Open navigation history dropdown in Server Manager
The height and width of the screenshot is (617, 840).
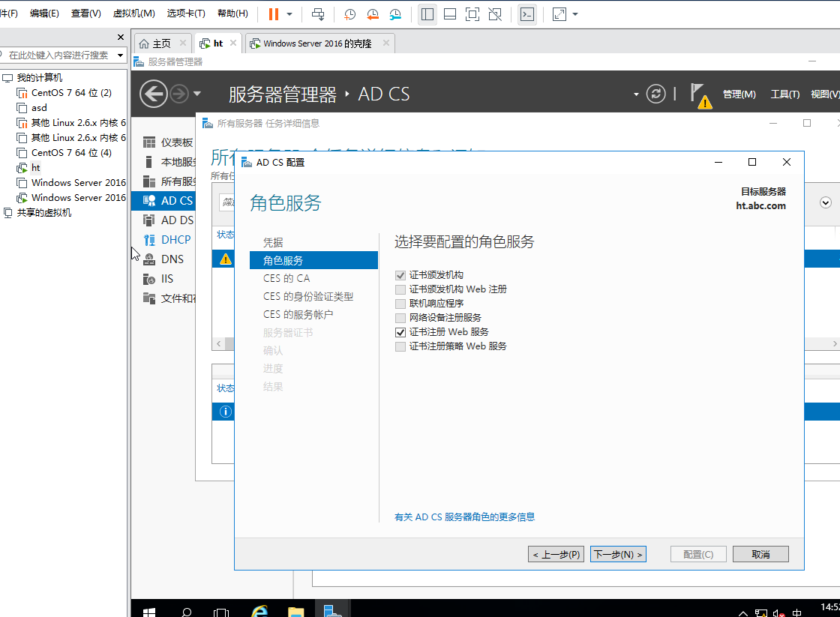coord(197,94)
